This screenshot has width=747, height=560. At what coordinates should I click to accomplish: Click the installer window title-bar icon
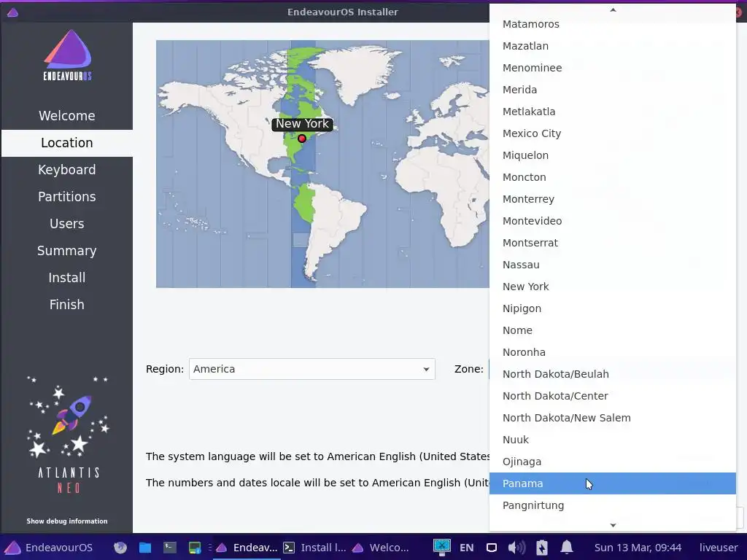(x=13, y=12)
